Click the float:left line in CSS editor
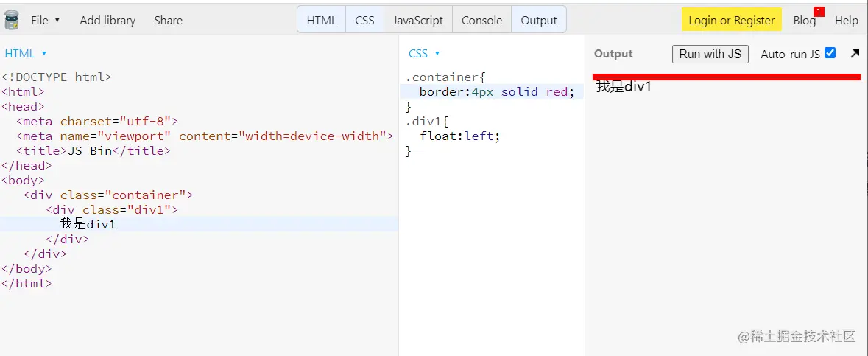Viewport: 868px width, 356px height. [x=459, y=136]
